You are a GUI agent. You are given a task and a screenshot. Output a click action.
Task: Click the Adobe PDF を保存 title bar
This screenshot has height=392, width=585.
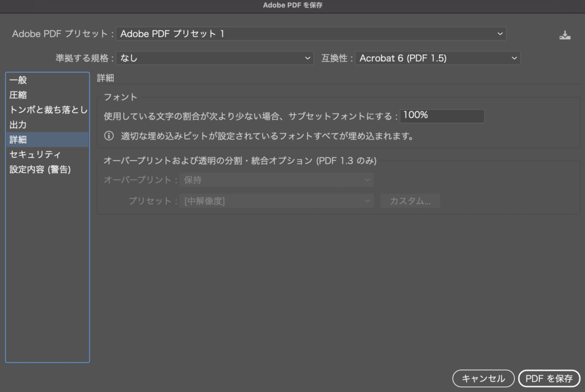click(x=292, y=6)
